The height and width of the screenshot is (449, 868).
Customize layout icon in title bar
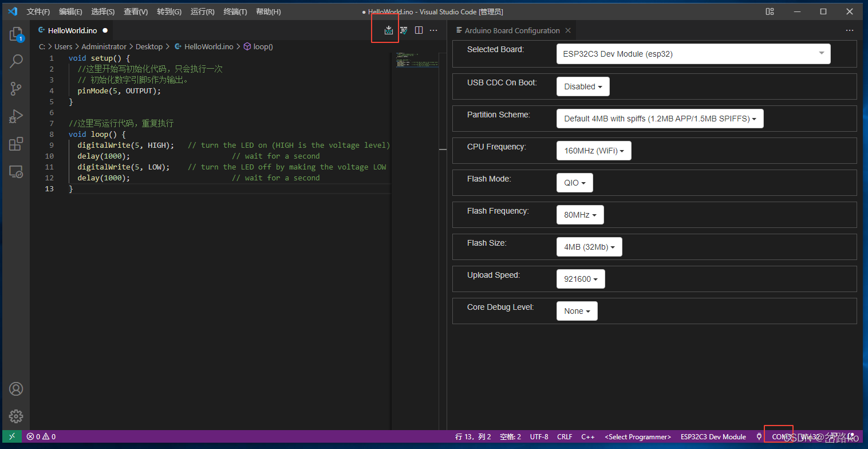tap(770, 11)
